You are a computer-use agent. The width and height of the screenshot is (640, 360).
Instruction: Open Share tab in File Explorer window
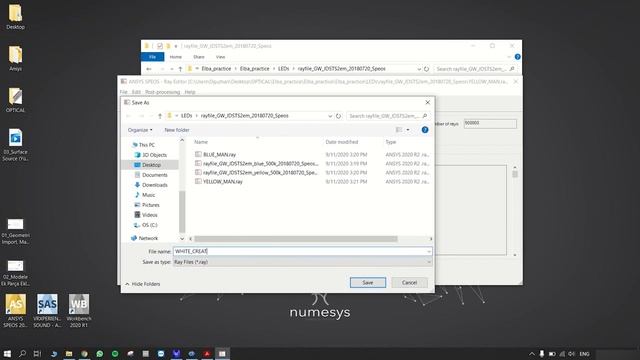199,57
